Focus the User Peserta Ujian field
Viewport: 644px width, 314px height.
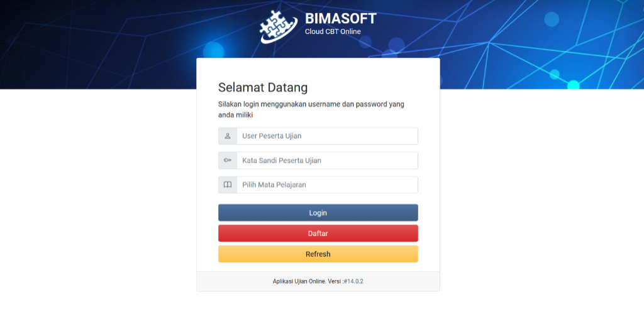pyautogui.click(x=327, y=136)
